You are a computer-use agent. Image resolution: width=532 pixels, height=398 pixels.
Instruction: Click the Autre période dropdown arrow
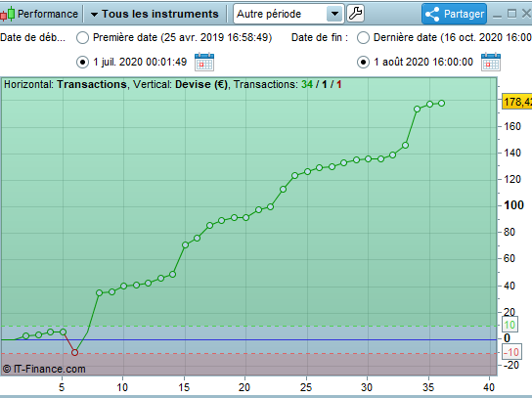pyautogui.click(x=334, y=14)
